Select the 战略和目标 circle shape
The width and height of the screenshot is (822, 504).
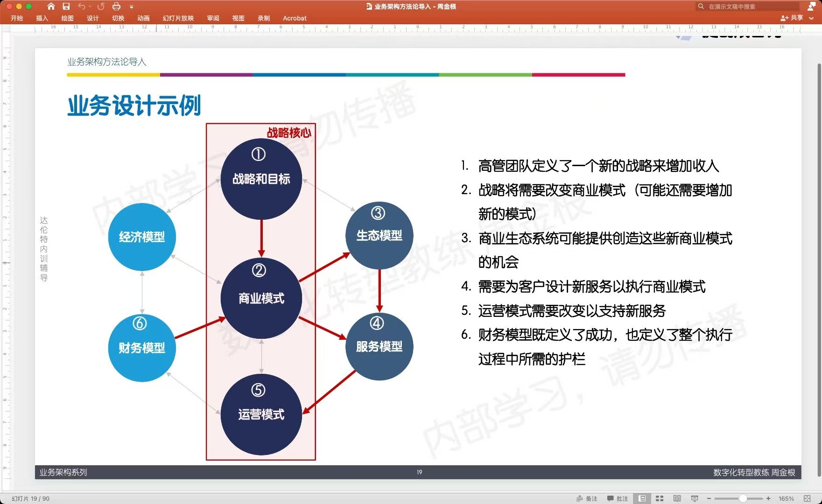coord(261,179)
